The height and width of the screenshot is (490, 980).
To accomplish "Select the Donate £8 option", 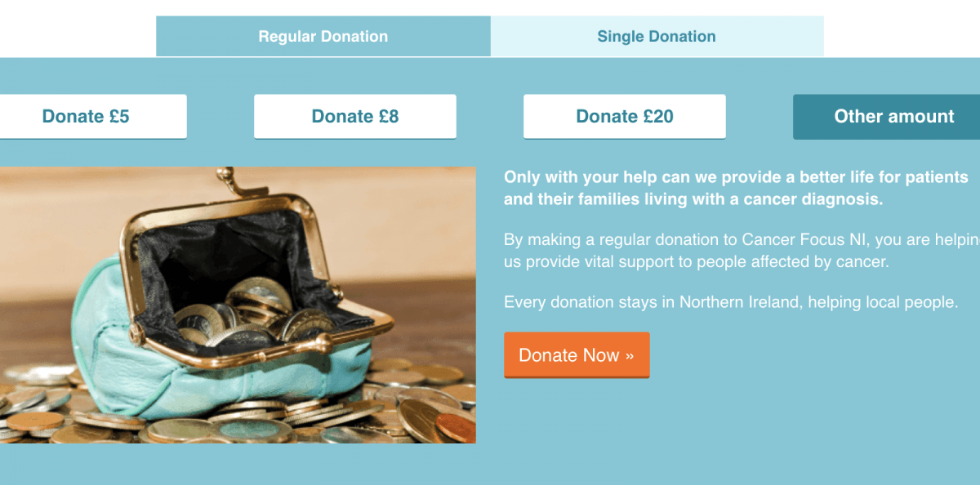I will [x=355, y=117].
